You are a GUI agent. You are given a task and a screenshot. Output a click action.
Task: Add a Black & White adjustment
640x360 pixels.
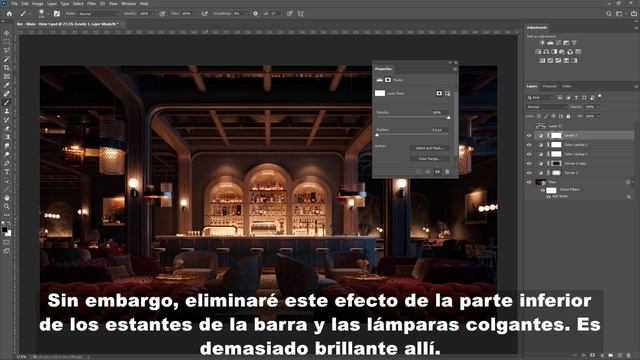(554, 52)
